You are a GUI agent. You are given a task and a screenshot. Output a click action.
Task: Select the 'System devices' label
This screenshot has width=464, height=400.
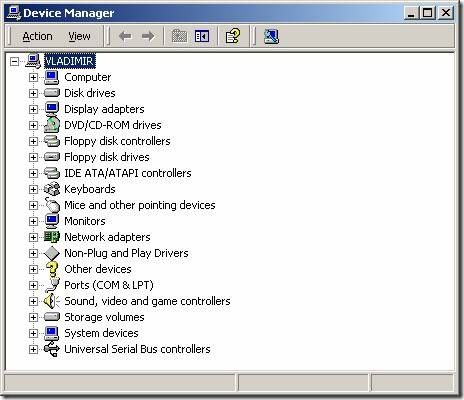[x=101, y=333]
